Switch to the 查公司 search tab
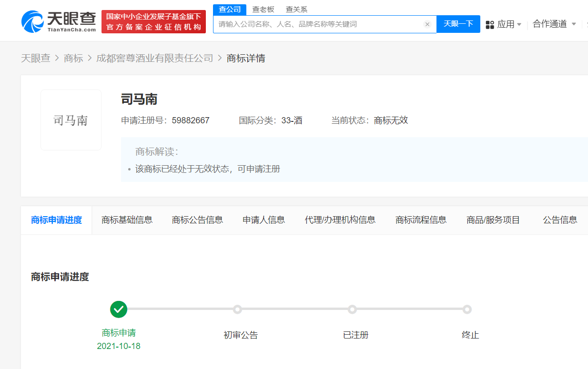588x369 pixels. click(x=230, y=10)
